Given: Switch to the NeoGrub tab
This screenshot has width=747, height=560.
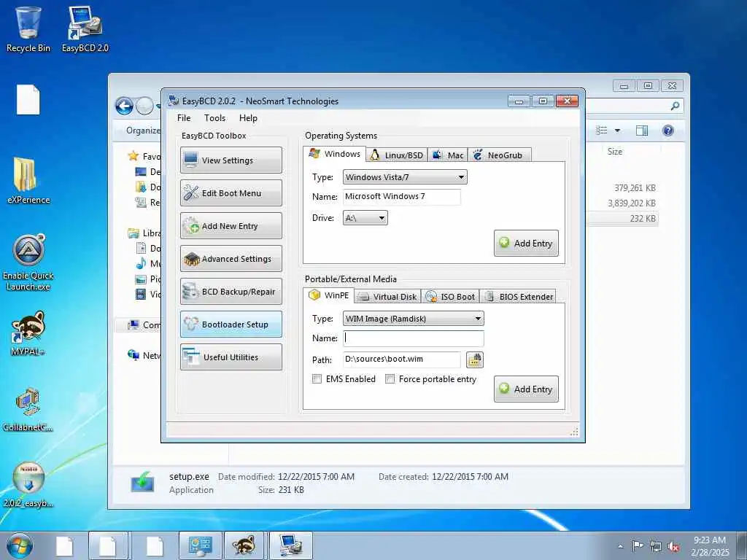Looking at the screenshot, I should click(499, 155).
